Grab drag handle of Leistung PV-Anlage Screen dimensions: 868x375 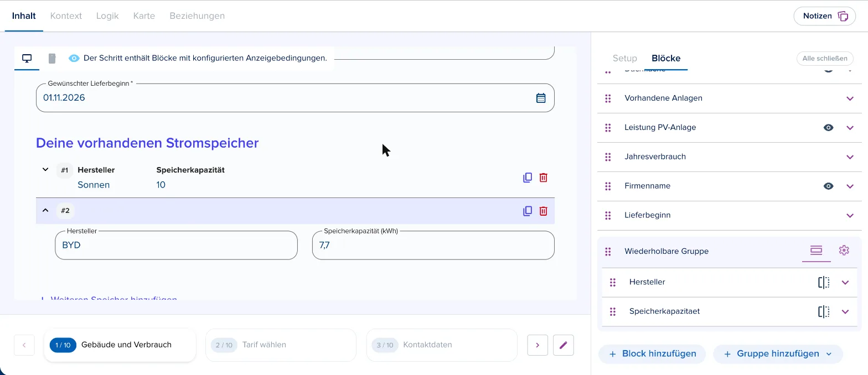pyautogui.click(x=608, y=128)
